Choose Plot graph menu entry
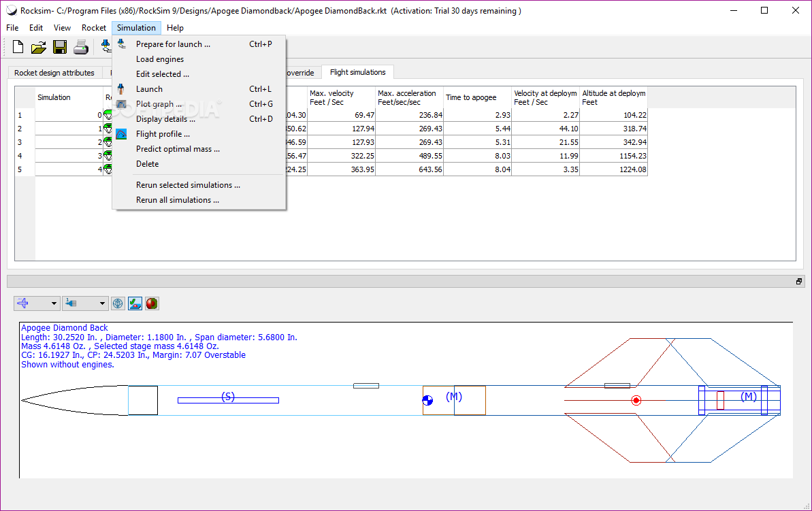The height and width of the screenshot is (511, 812). point(199,104)
